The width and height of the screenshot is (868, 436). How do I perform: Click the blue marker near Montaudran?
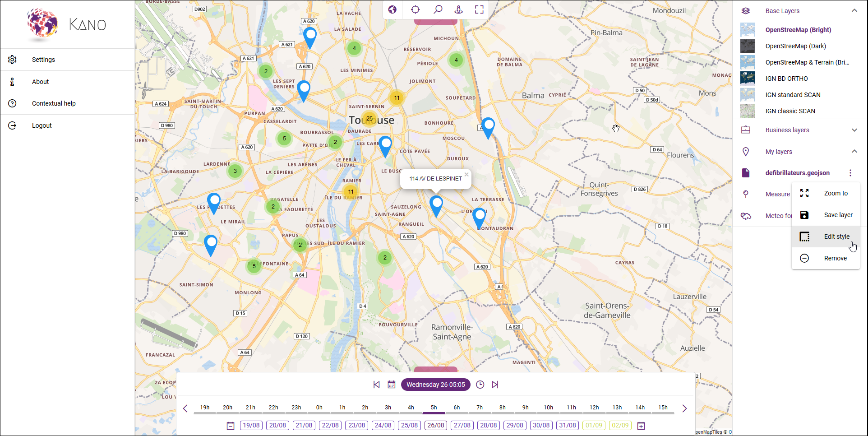pyautogui.click(x=479, y=218)
